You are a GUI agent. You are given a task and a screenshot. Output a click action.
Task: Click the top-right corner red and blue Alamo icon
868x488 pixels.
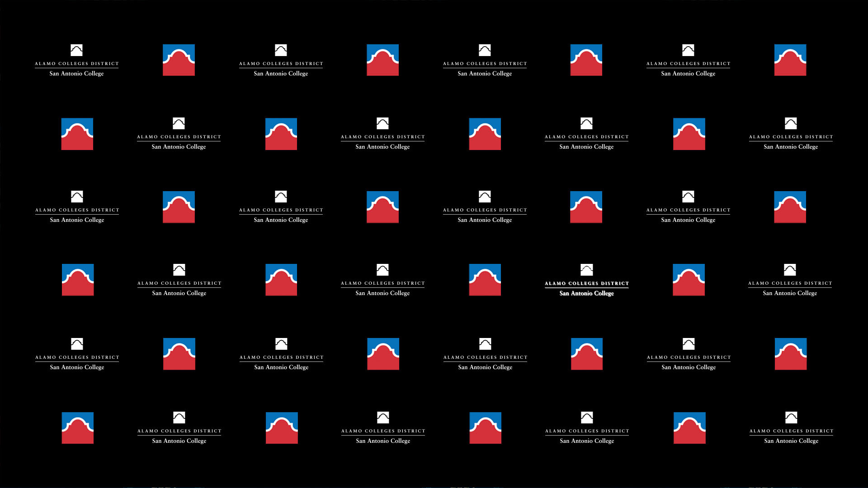[790, 60]
